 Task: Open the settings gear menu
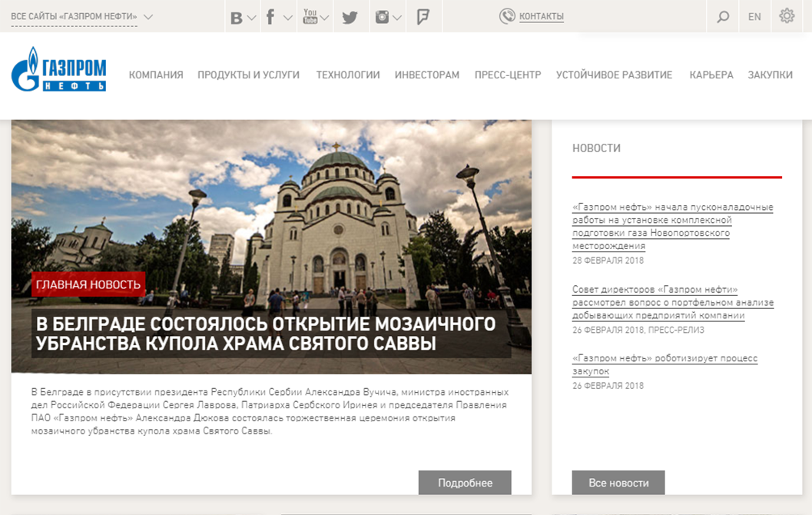click(x=786, y=15)
